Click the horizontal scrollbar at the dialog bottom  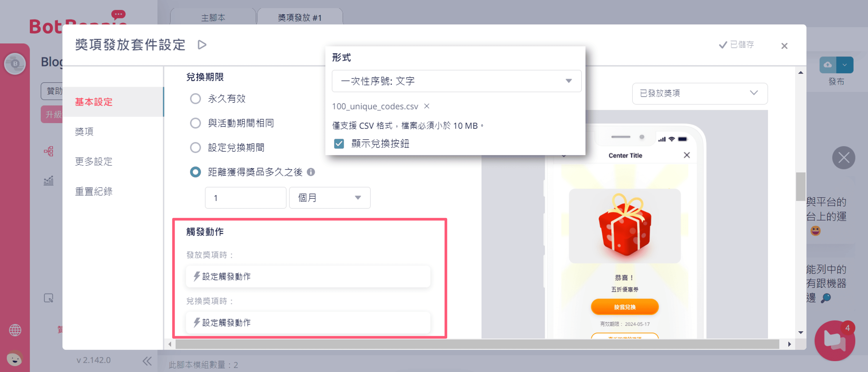(477, 344)
